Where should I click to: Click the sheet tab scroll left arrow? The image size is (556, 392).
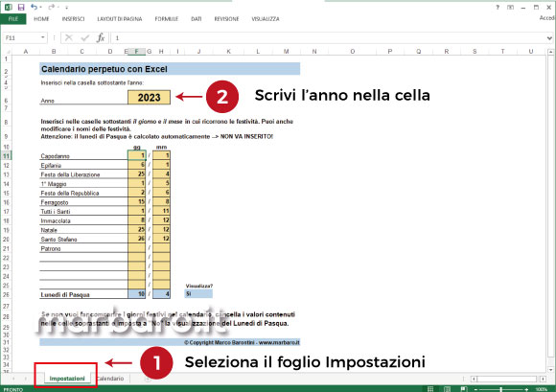pyautogui.click(x=13, y=379)
